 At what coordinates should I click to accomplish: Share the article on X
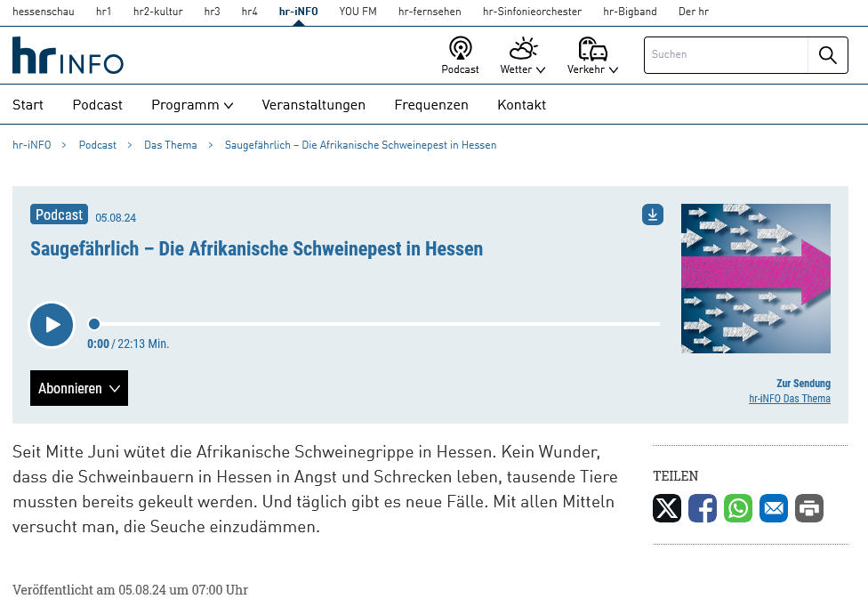[x=667, y=508]
